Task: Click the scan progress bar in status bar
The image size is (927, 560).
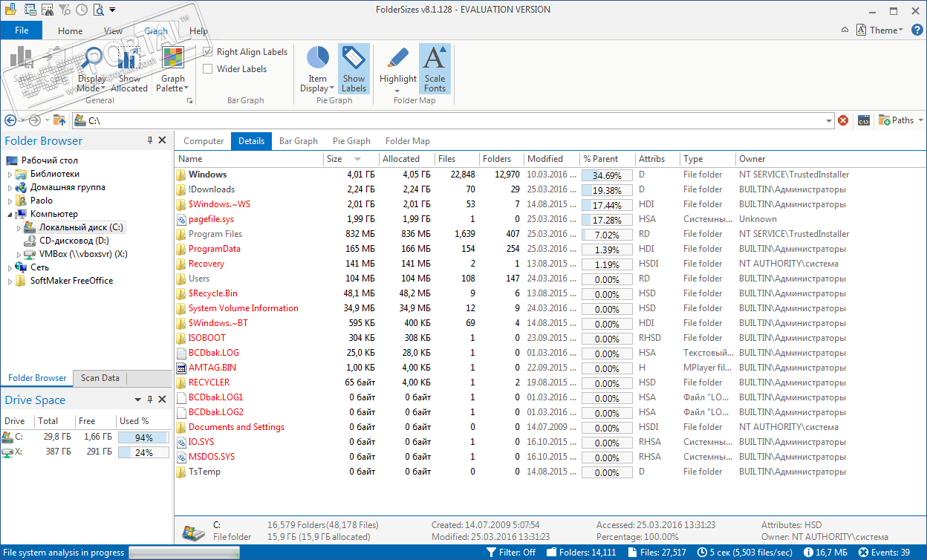Action: 184,553
